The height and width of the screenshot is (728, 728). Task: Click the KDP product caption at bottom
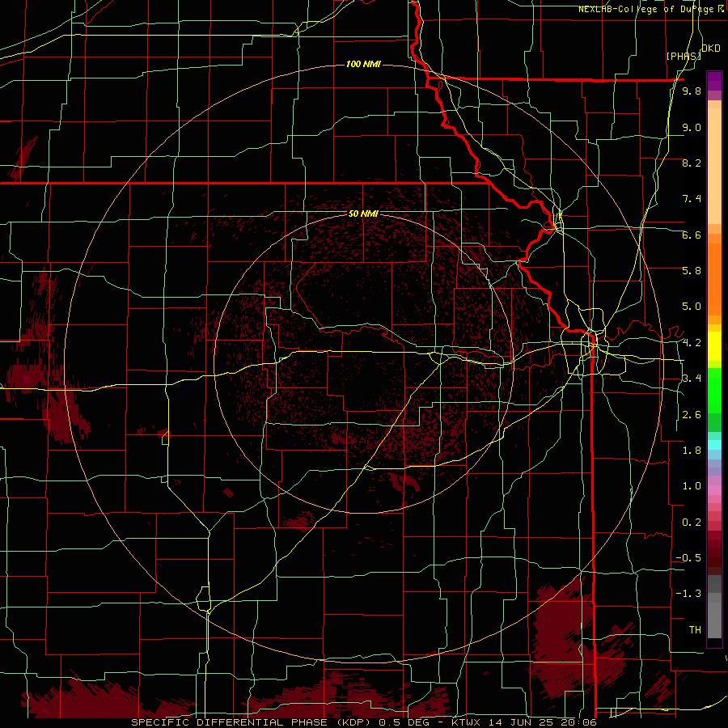pyautogui.click(x=363, y=722)
